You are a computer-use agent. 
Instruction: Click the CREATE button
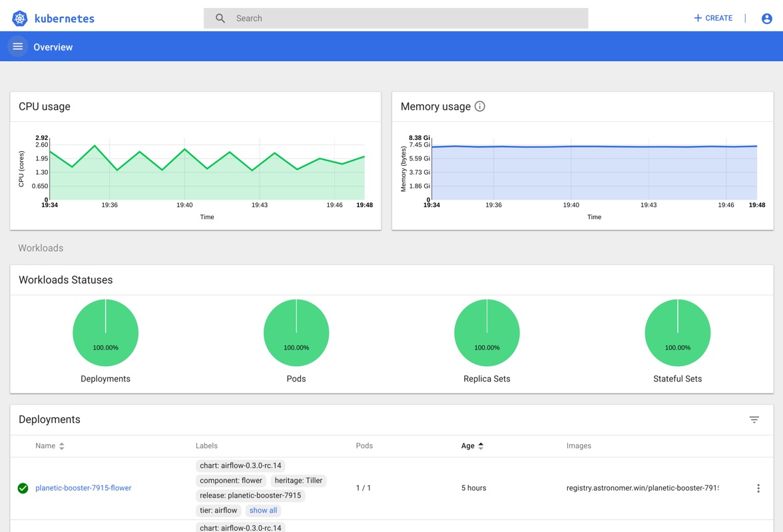point(713,19)
